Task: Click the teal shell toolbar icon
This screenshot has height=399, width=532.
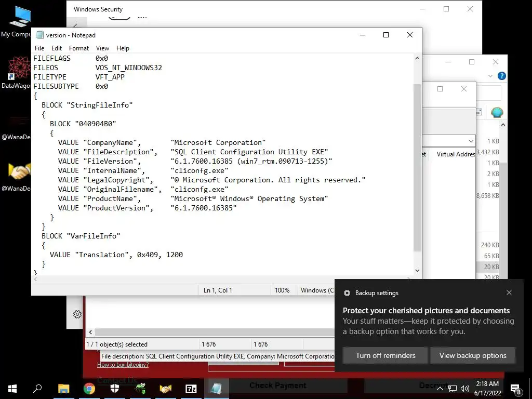Action: (497, 112)
